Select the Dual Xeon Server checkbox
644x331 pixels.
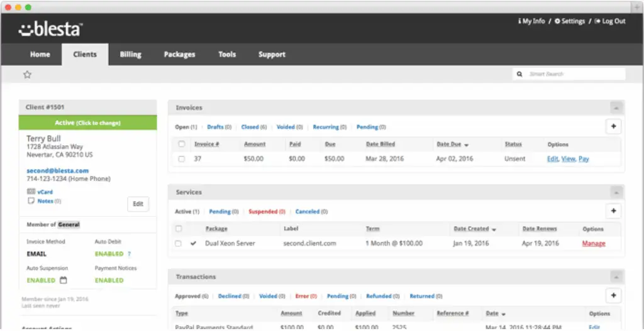tap(178, 244)
